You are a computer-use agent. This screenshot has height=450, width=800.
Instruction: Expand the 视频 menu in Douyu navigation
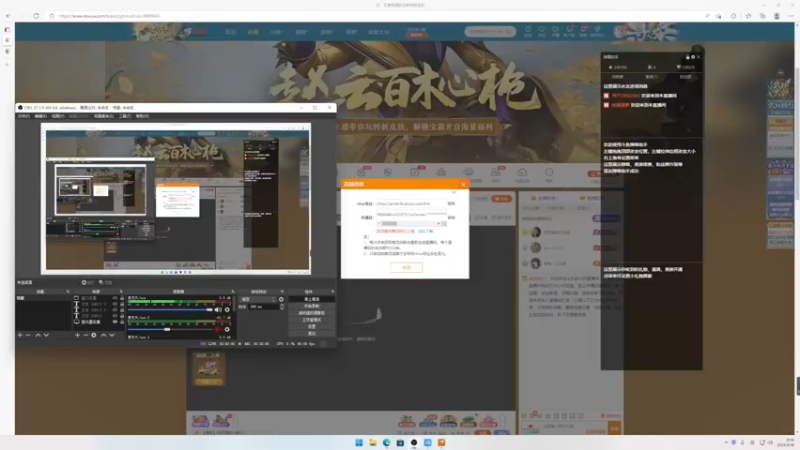click(x=301, y=32)
